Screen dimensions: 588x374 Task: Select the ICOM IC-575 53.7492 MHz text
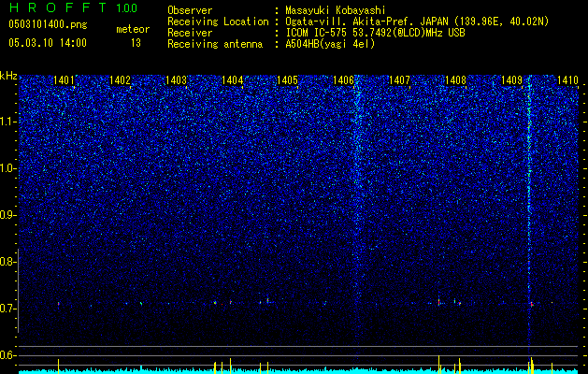pos(375,33)
